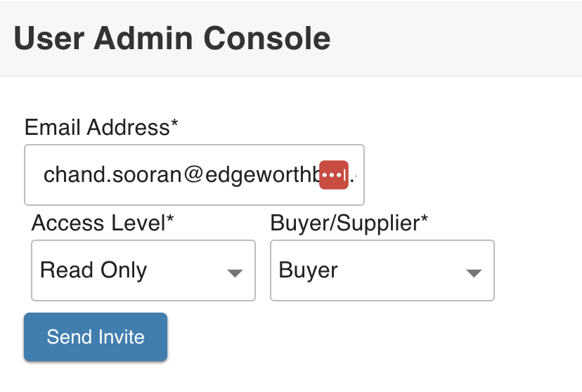The image size is (582, 392).
Task: Click the Buyer/Supplier dropdown arrow
Action: (x=474, y=272)
